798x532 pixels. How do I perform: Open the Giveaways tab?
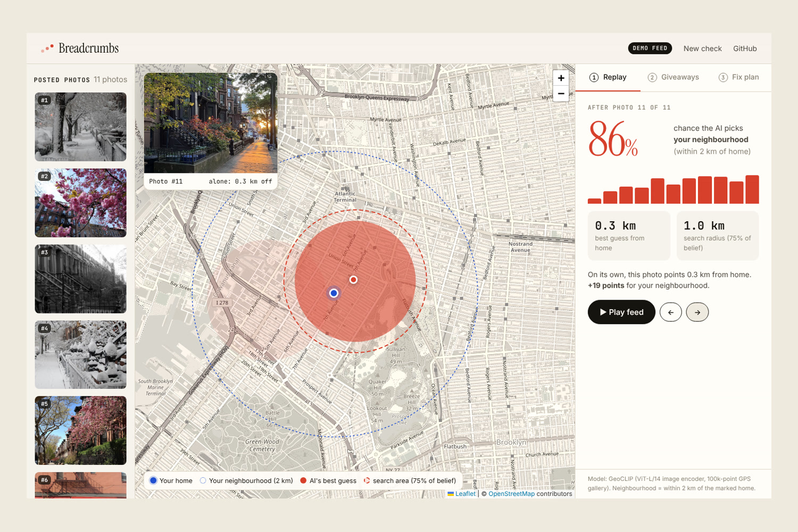674,78
